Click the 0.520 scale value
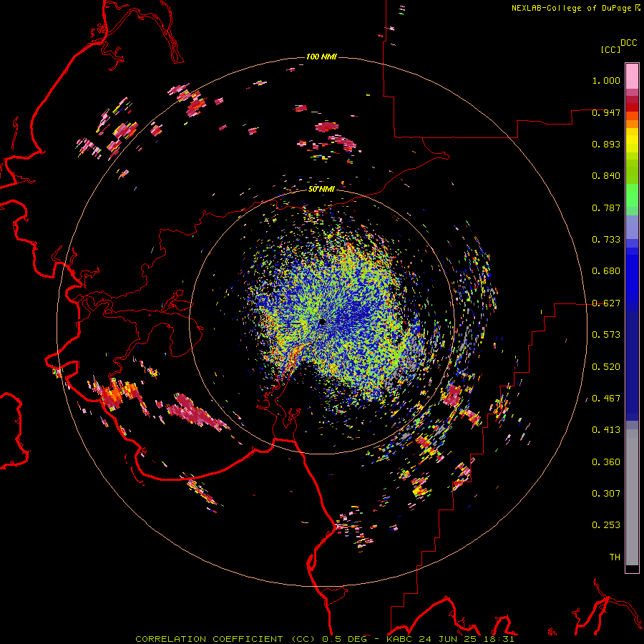This screenshot has width=644, height=644. [606, 367]
